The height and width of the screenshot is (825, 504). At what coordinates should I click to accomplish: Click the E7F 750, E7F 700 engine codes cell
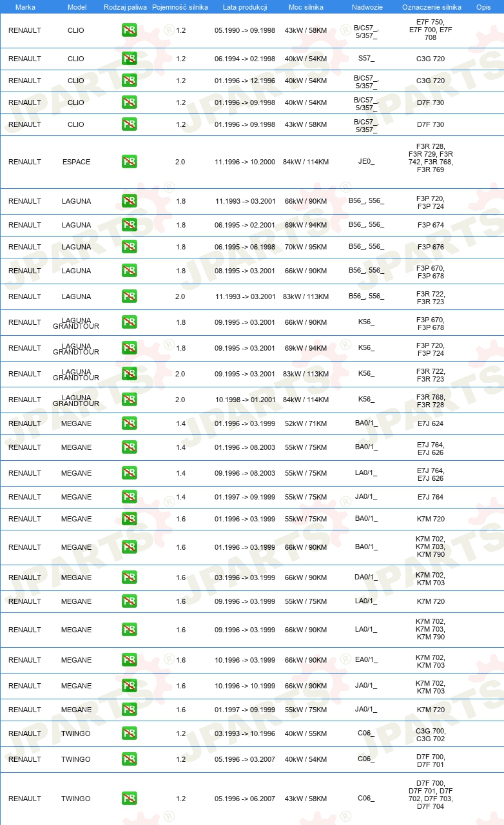point(431,30)
